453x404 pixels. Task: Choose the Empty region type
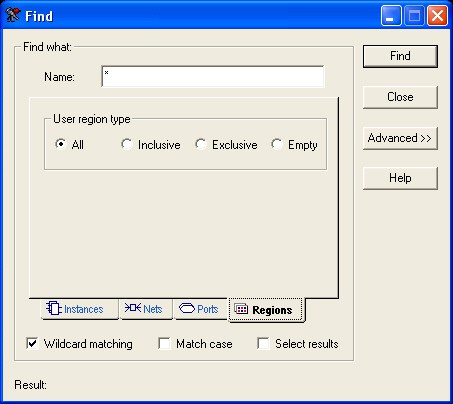pos(276,144)
